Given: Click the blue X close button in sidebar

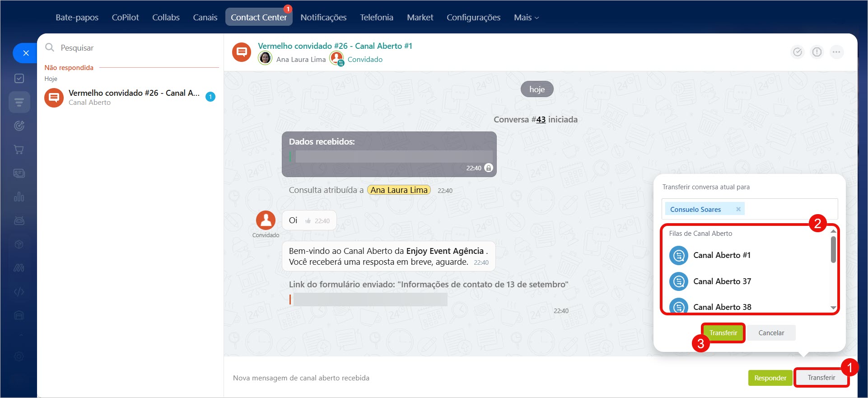Looking at the screenshot, I should (26, 53).
